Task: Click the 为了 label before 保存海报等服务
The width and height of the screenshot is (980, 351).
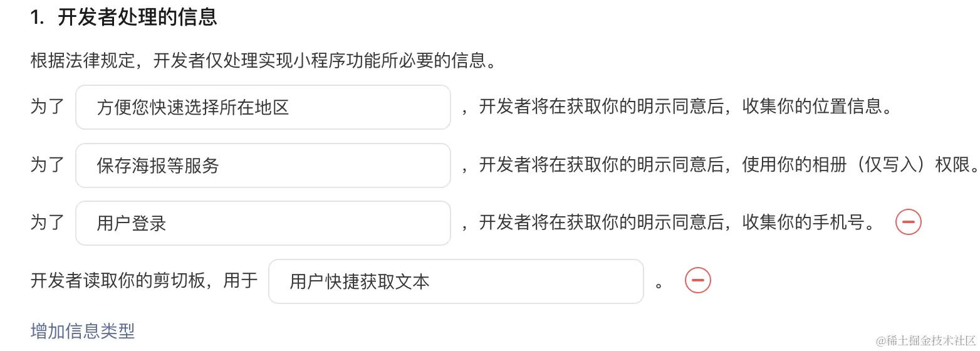Action: (x=48, y=165)
